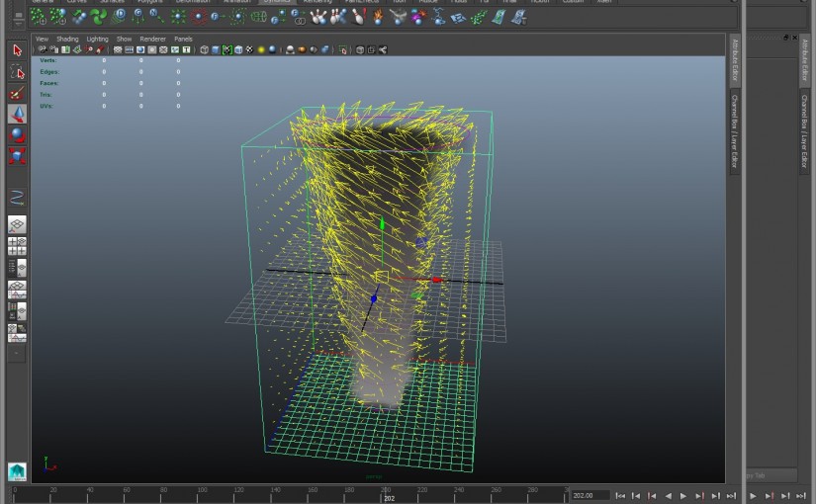Go to start of playback range
The image size is (816, 504).
click(x=620, y=496)
